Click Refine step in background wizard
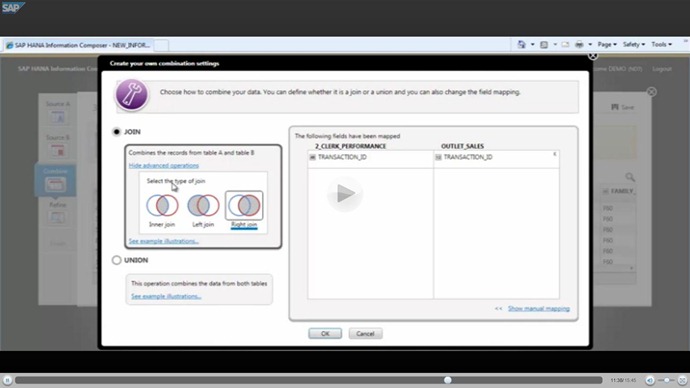 tap(58, 214)
